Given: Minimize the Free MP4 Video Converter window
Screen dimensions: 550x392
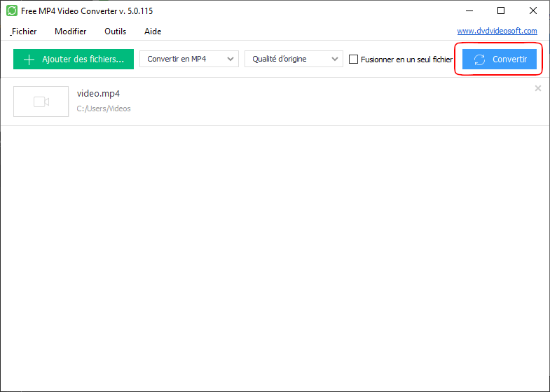Looking at the screenshot, I should coord(469,11).
